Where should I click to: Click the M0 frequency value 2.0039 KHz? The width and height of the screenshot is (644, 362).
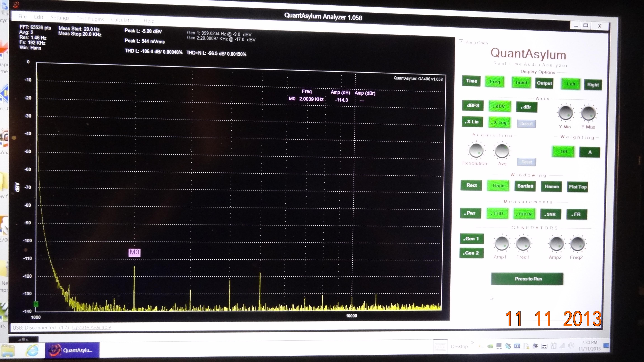point(311,99)
